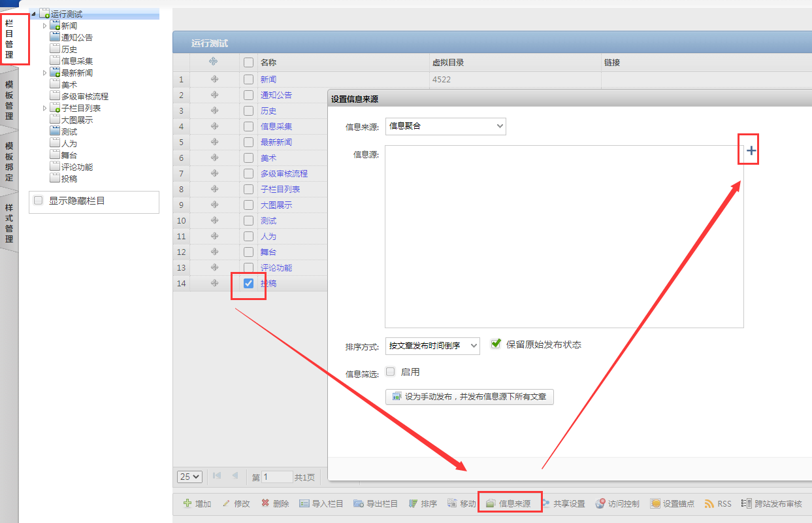This screenshot has width=812, height=523.
Task: Click the page number input field
Action: [x=277, y=477]
